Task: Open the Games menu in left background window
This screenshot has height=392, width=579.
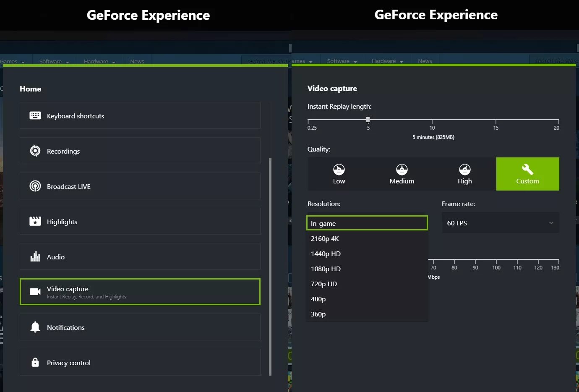Action: click(x=13, y=61)
